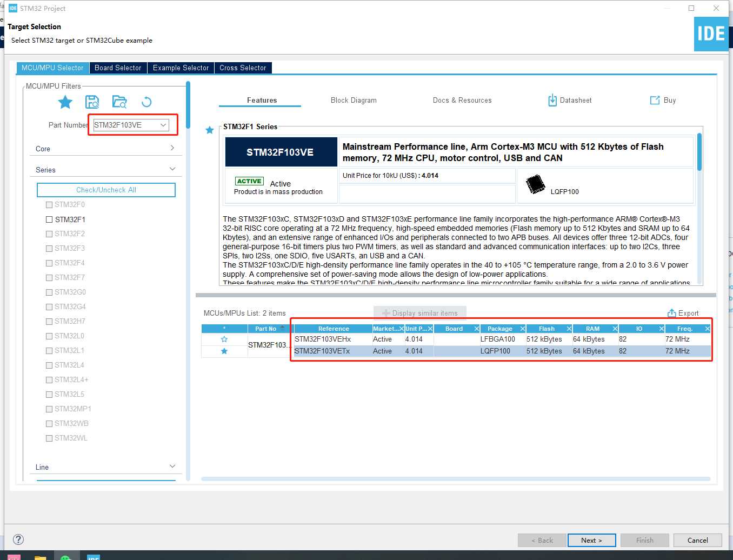Click the IDE logo in header
The height and width of the screenshot is (560, 733).
tap(711, 34)
